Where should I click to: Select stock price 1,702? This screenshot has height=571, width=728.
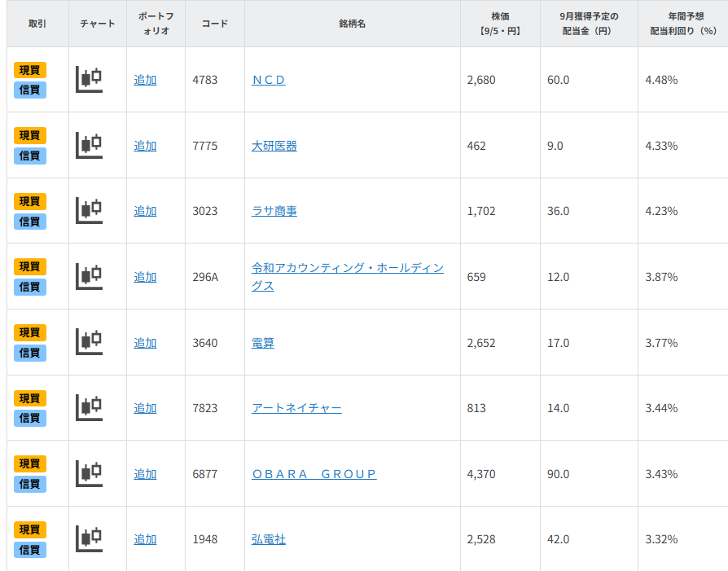[x=481, y=211]
